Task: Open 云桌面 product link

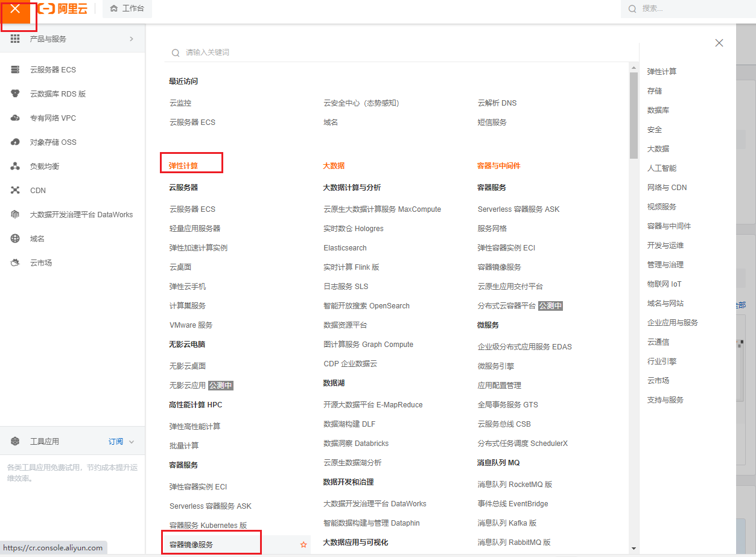Action: [x=180, y=267]
